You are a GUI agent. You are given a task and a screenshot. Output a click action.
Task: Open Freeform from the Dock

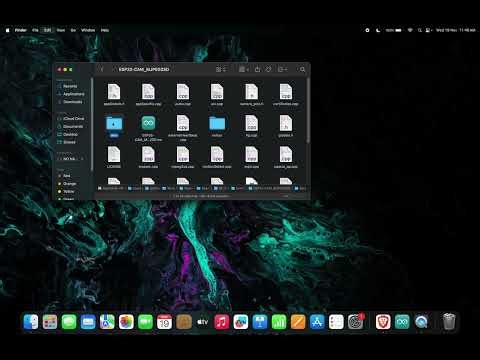[241, 322]
